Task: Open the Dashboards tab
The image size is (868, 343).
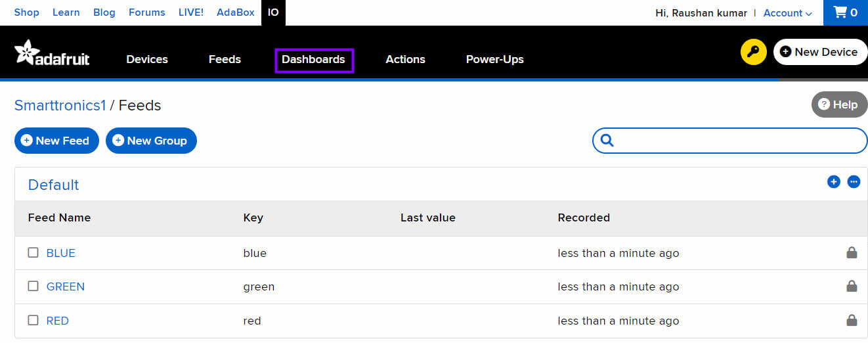Action: pos(313,59)
